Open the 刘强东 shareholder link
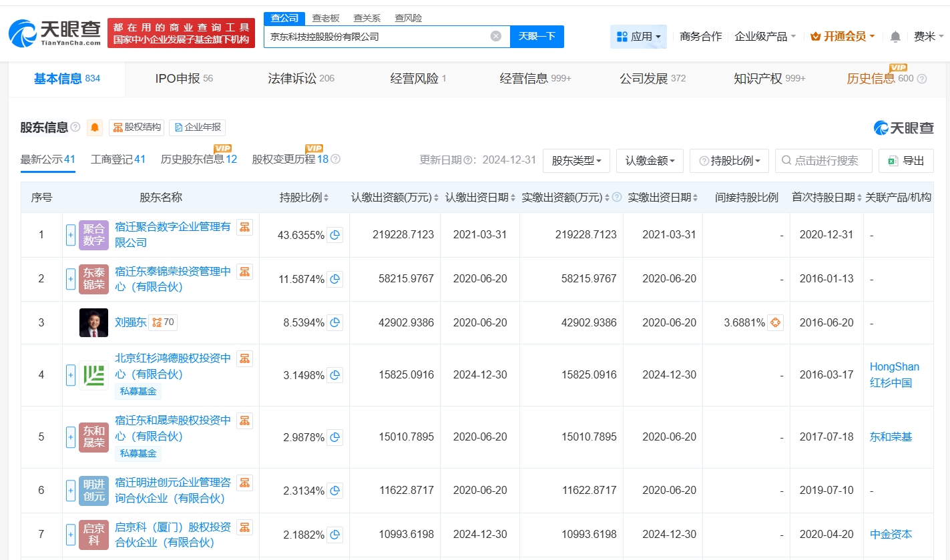This screenshot has height=560, width=950. click(130, 323)
